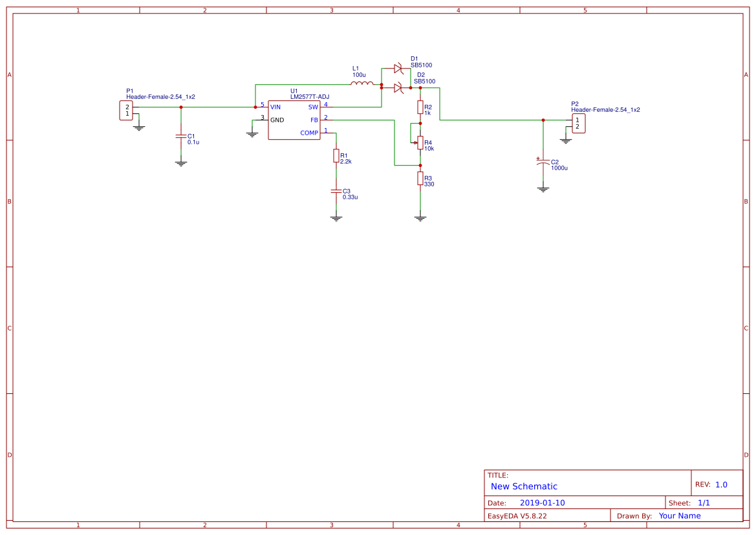Viewport: 756px width, 535px height.
Task: Click the Your Name drawn-by field
Action: (x=680, y=516)
